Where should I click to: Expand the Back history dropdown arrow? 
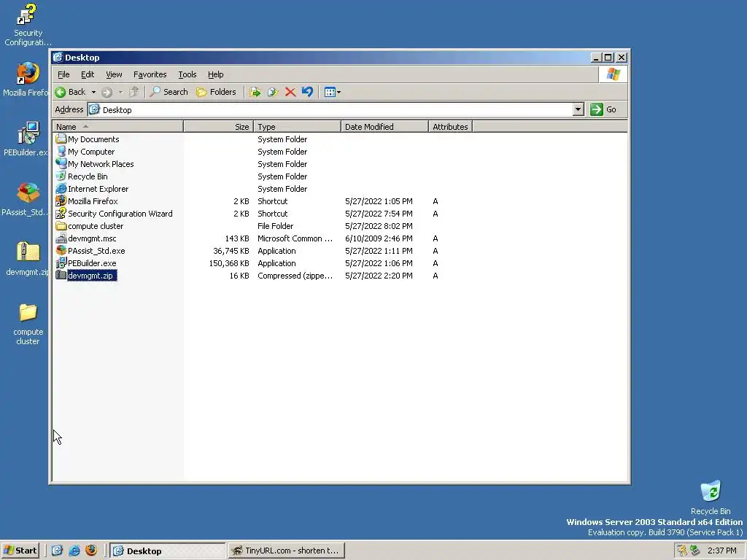[x=94, y=93]
